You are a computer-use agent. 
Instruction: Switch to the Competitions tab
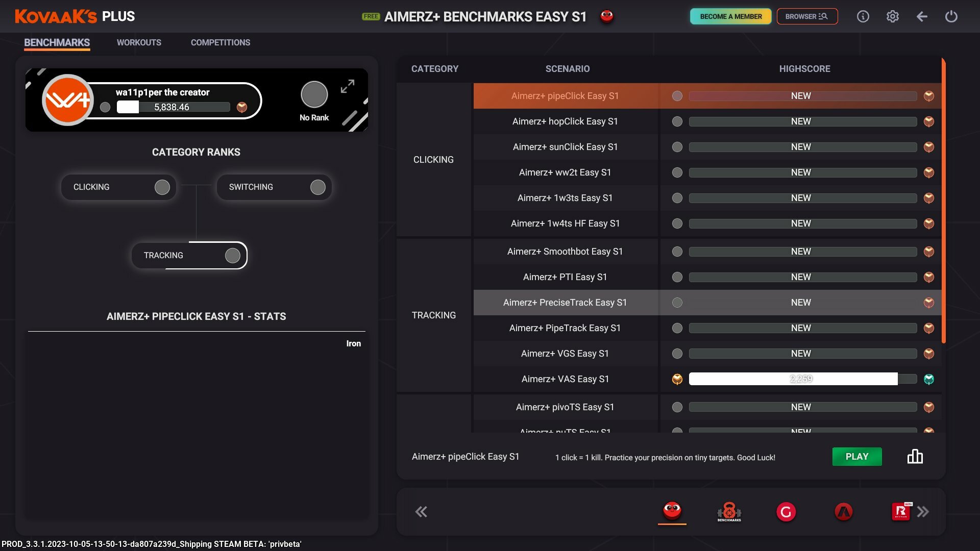point(220,42)
